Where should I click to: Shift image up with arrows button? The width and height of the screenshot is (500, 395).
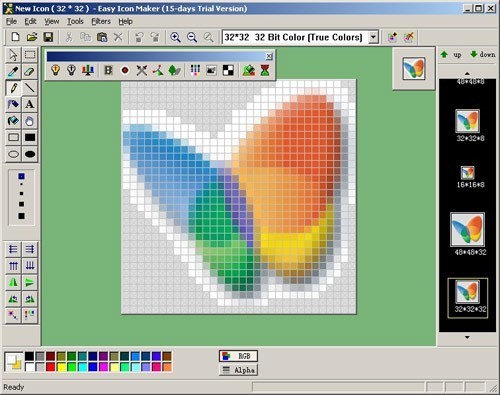[x=13, y=266]
